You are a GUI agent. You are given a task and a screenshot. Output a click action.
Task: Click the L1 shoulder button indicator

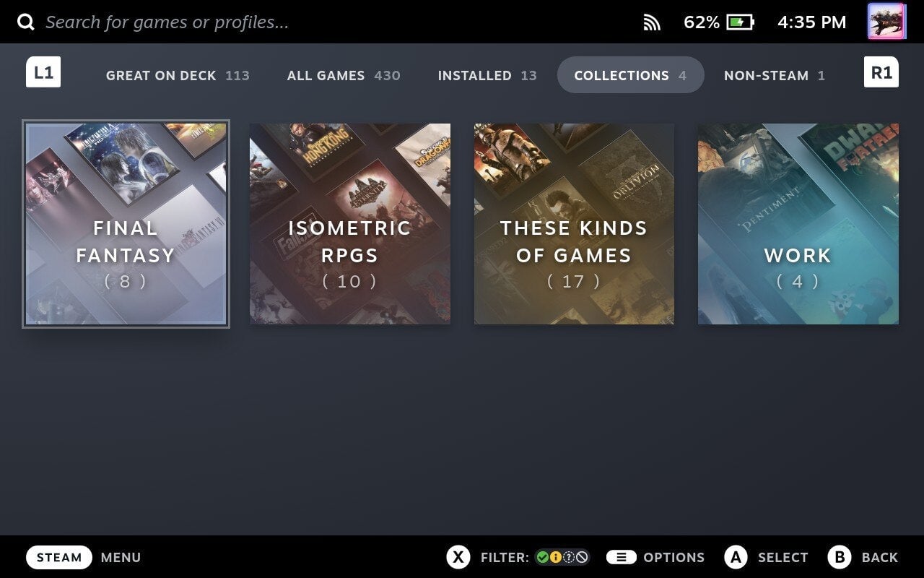(x=43, y=72)
